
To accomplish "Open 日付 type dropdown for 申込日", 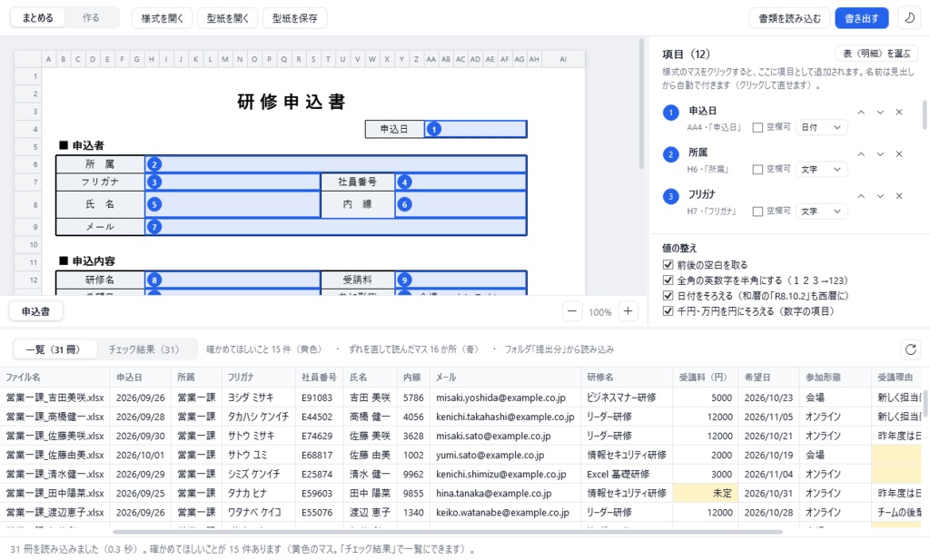I will click(x=821, y=127).
